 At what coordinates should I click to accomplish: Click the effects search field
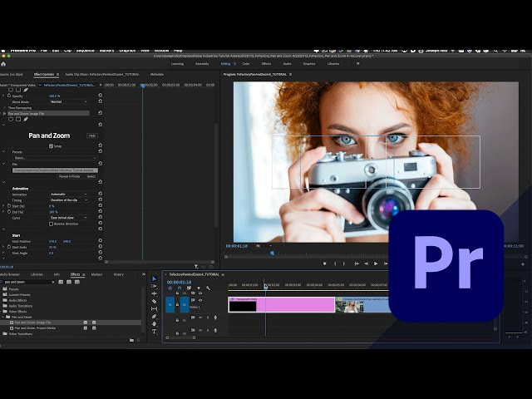27,282
